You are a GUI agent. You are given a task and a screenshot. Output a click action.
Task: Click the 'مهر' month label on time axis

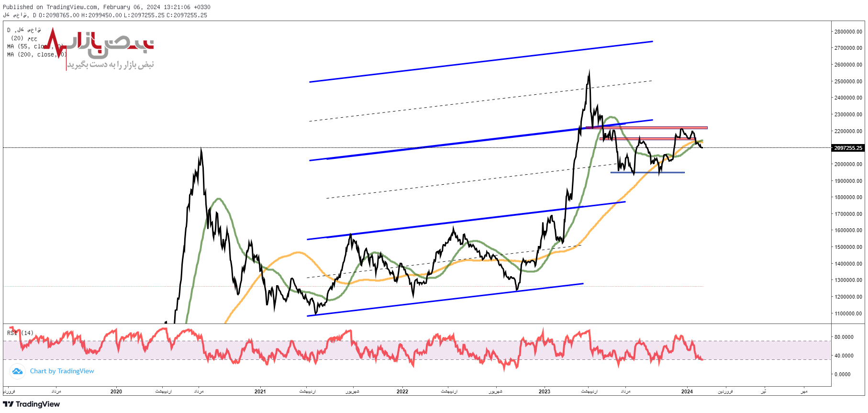point(804,391)
